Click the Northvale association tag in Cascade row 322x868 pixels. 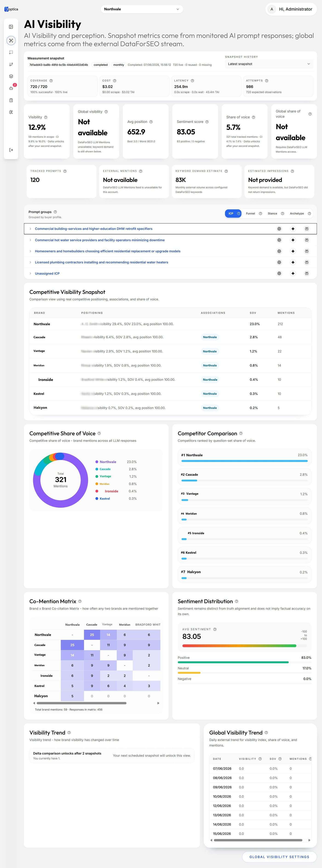(x=210, y=337)
